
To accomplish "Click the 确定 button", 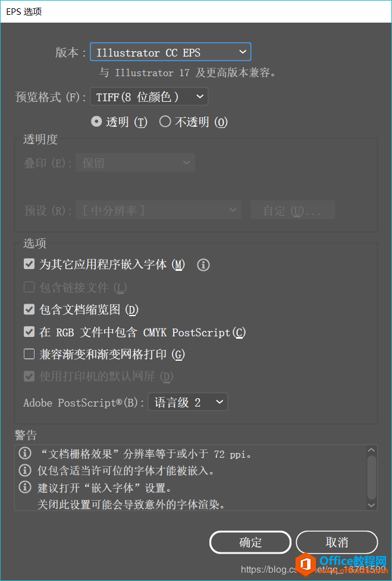I will click(x=250, y=542).
